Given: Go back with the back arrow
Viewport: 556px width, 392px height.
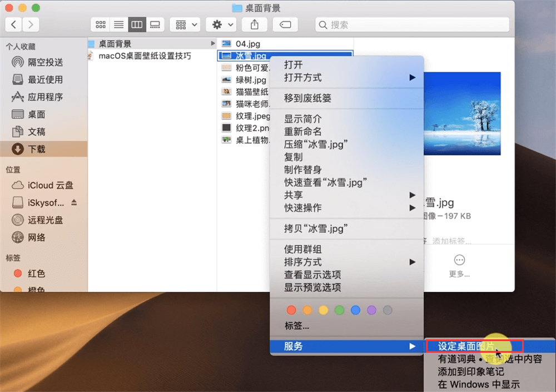Looking at the screenshot, I should coord(14,24).
